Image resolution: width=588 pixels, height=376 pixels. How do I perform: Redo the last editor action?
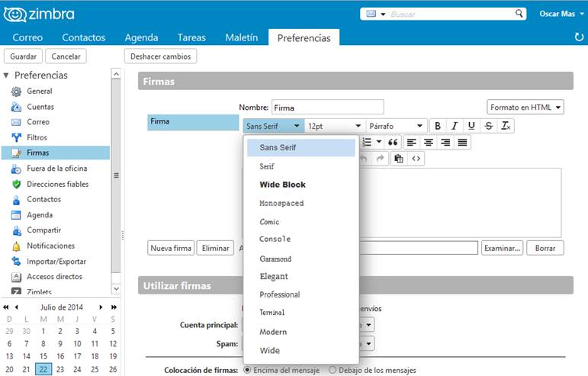pyautogui.click(x=381, y=158)
